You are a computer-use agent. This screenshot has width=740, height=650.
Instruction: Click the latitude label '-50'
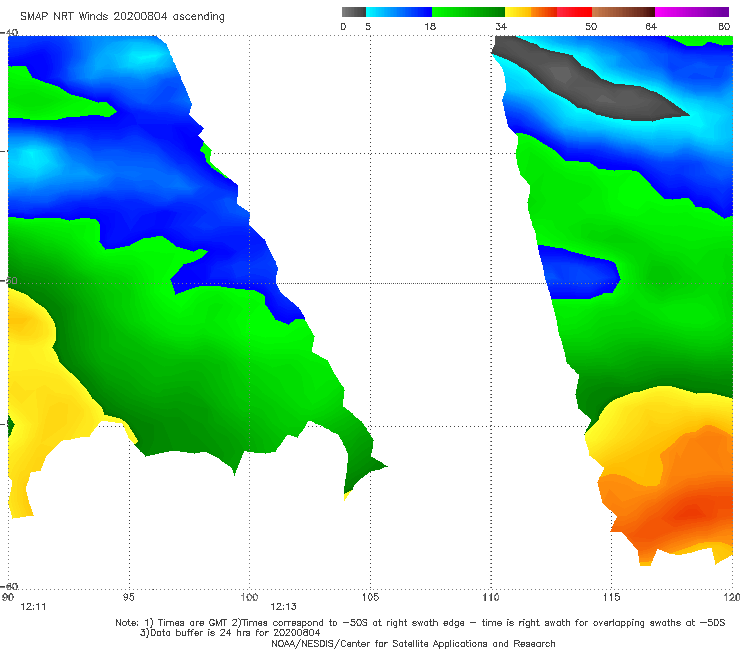pyautogui.click(x=9, y=280)
